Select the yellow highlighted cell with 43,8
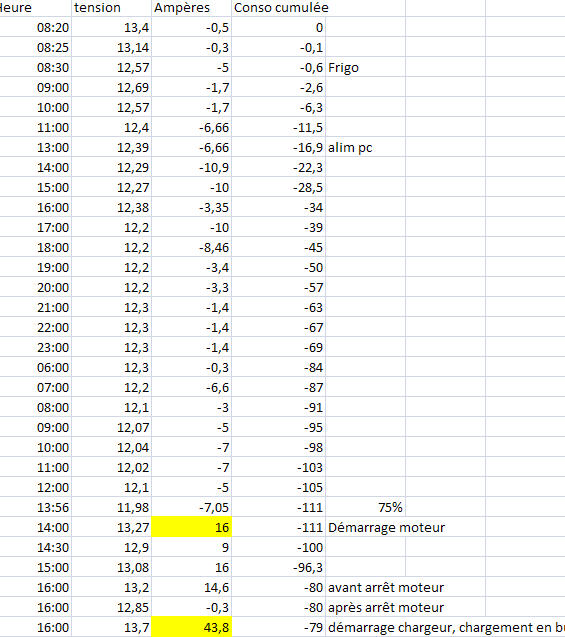The image size is (565, 637). [192, 627]
